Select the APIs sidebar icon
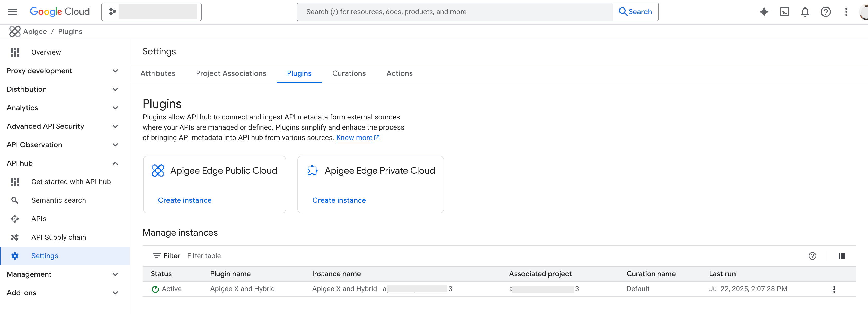868x314 pixels. coord(15,218)
